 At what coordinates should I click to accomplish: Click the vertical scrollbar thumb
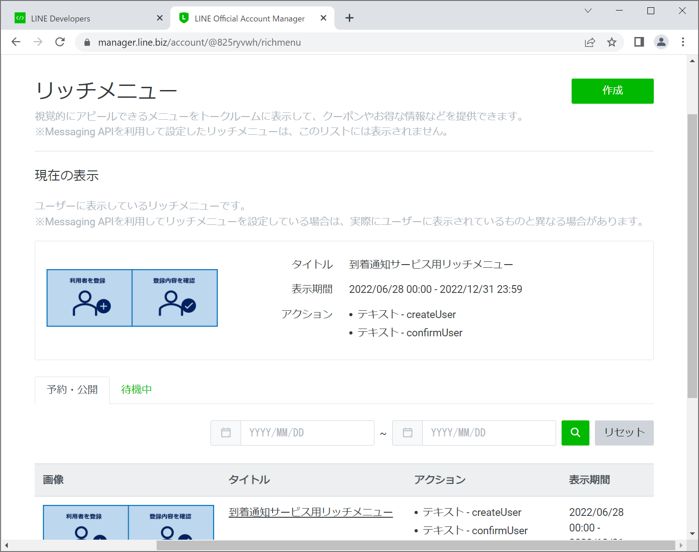click(x=692, y=255)
